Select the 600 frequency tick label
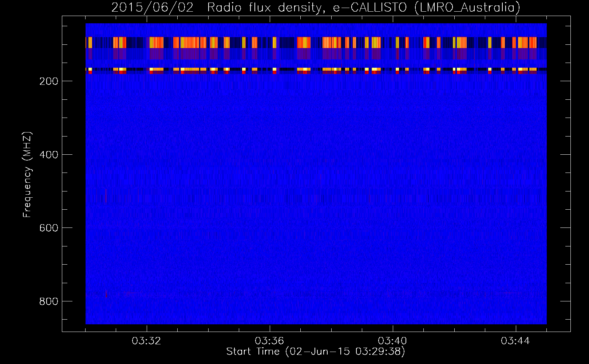This screenshot has width=589, height=364. coord(49,228)
